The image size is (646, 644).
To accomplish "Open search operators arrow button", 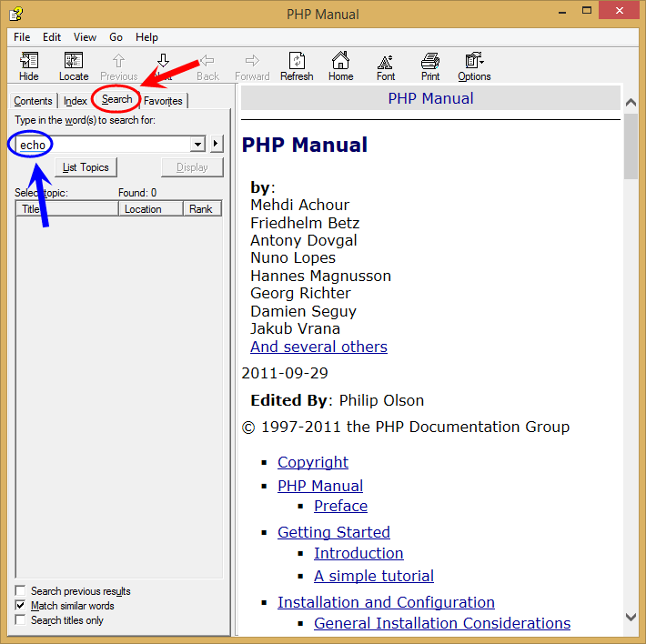I will (216, 144).
